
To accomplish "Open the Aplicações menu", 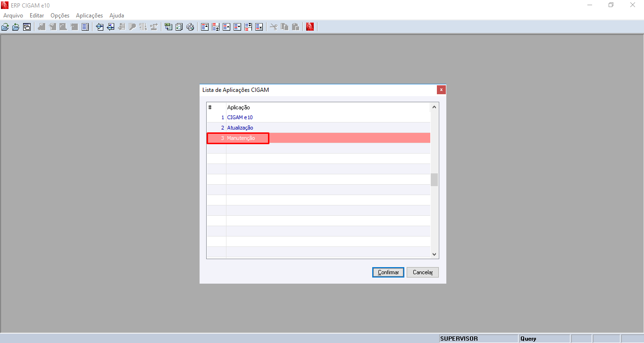I will click(89, 16).
